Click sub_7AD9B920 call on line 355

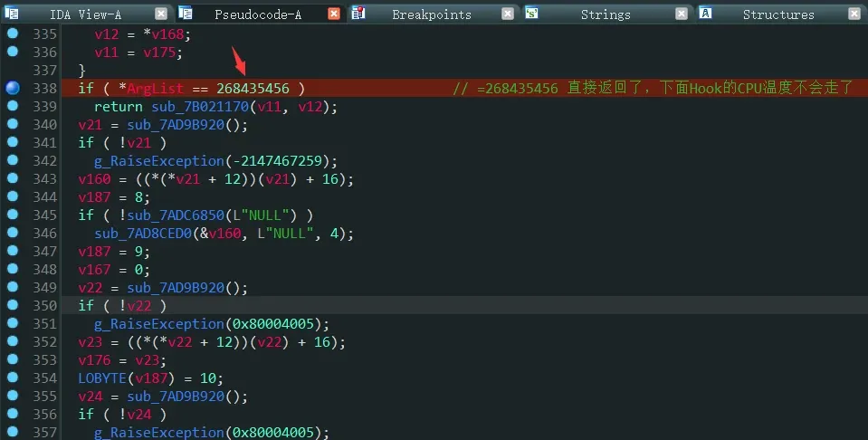(x=176, y=397)
